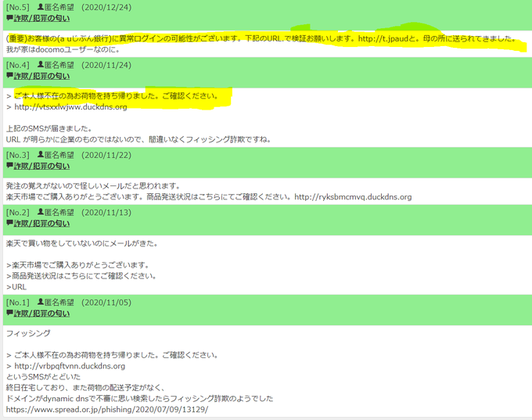The image size is (532, 420).
Task: Click 匿名希望 author name in post No.5
Action: pyautogui.click(x=59, y=8)
